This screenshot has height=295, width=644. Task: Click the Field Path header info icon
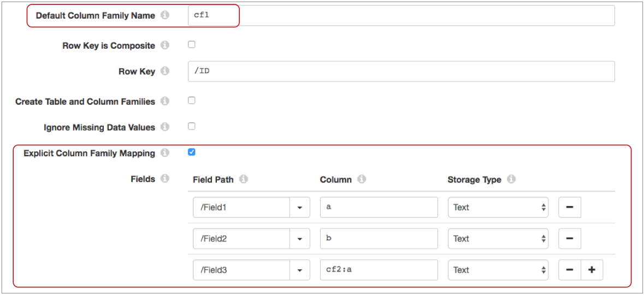(x=244, y=179)
